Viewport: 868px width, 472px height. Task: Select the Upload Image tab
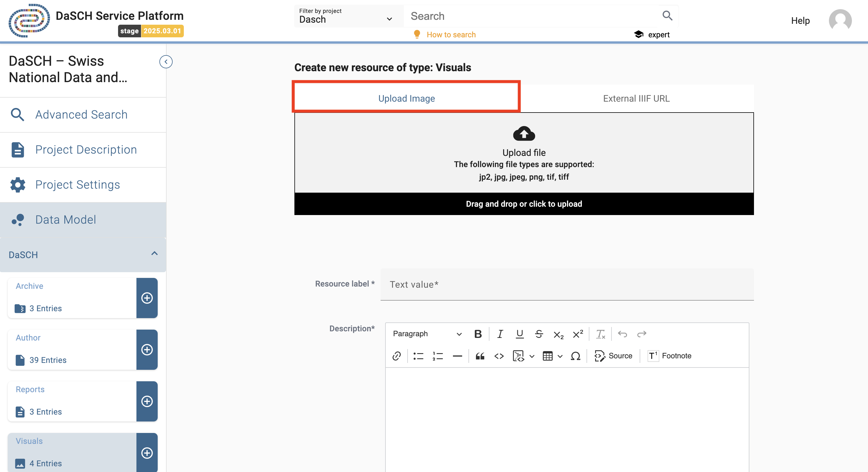(406, 98)
